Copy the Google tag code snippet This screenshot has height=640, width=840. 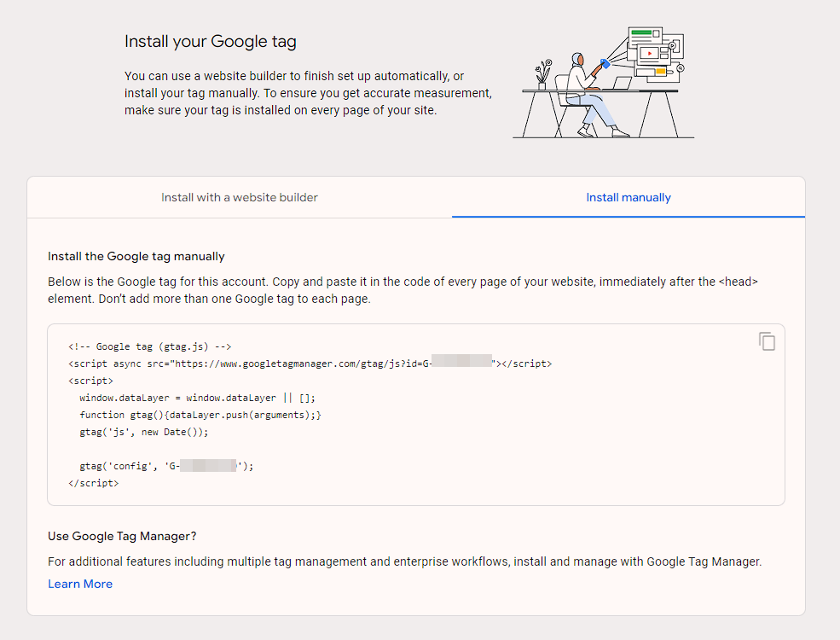click(x=767, y=341)
